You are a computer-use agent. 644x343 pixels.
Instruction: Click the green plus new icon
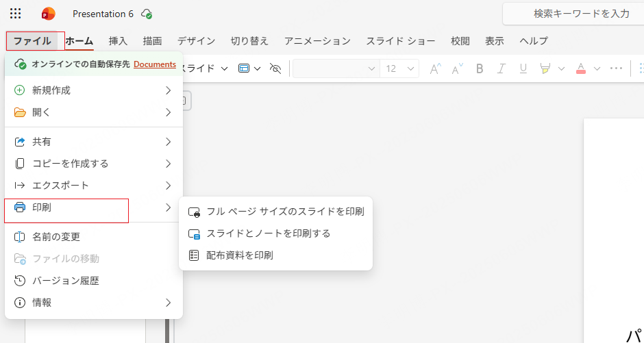[x=19, y=90]
